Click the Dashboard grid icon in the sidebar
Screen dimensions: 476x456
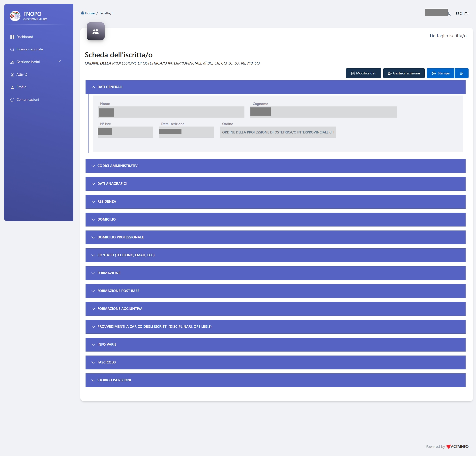12,37
